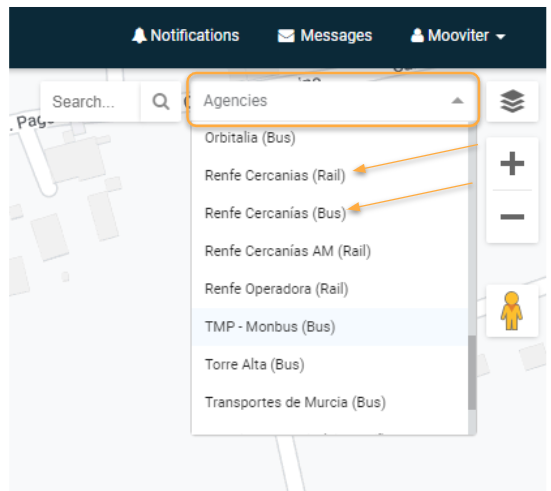Select highlighted TMP - Monbus (Bus)
This screenshot has height=491, width=551.
(x=330, y=327)
